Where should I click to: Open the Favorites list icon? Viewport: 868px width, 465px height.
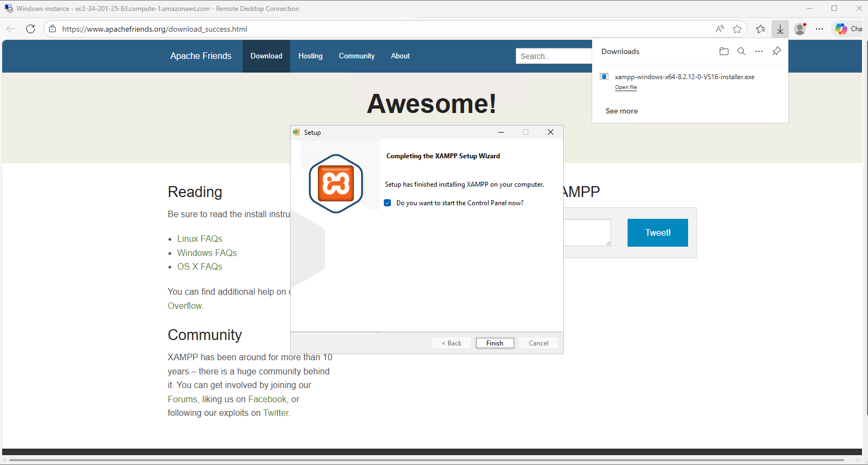click(x=761, y=29)
